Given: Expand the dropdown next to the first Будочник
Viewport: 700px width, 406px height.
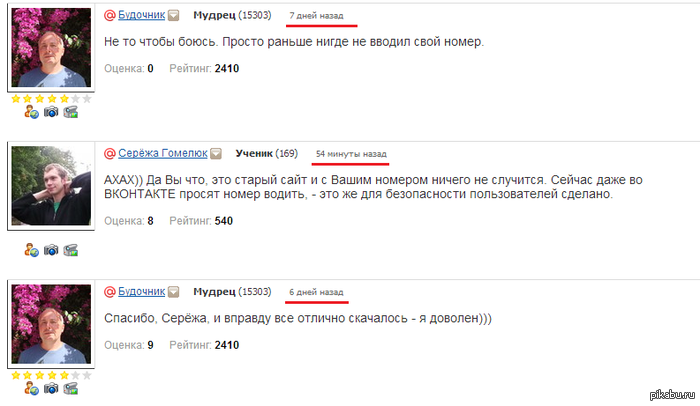Looking at the screenshot, I should (x=174, y=16).
